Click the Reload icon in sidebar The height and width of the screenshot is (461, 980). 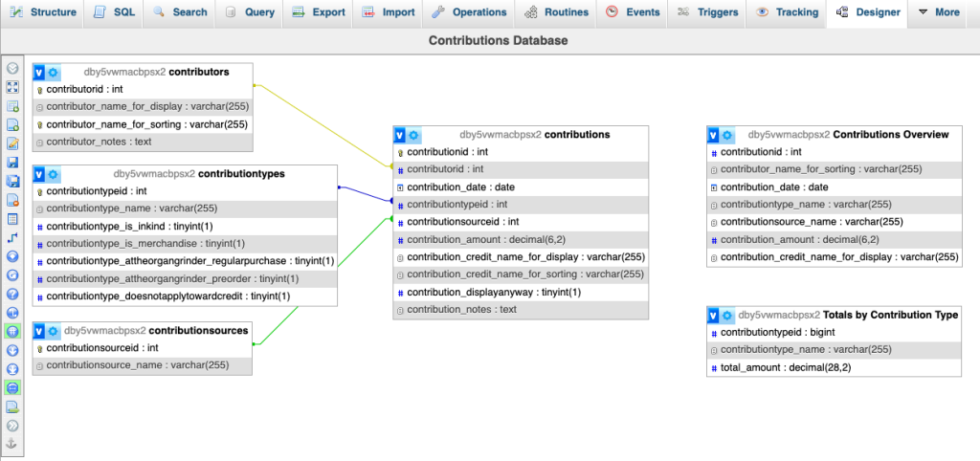11,274
